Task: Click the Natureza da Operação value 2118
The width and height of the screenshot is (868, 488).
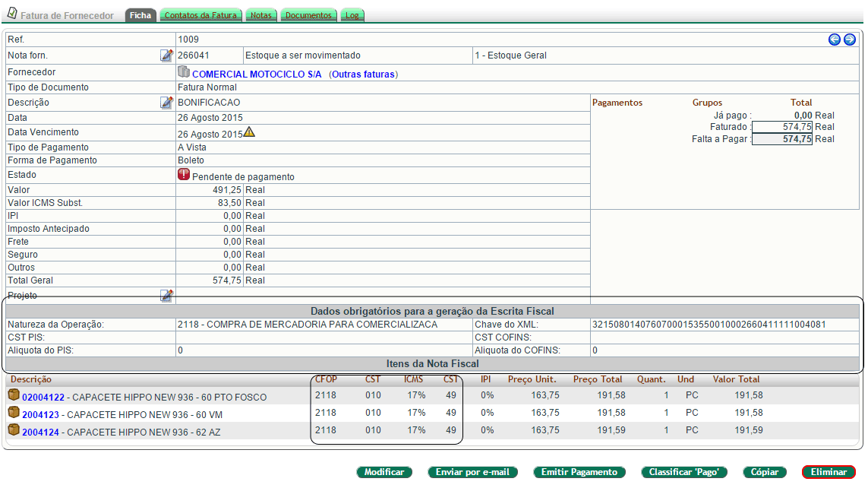Action: [308, 325]
